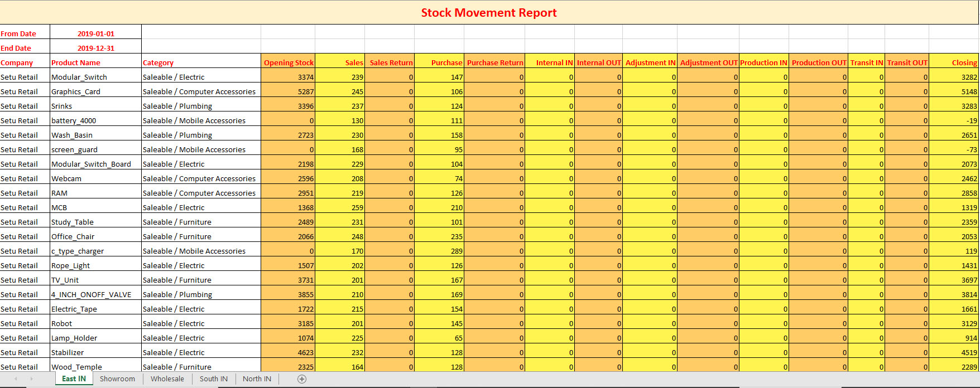Switch to the South IN sheet tab
Viewport: 980px width, 388px height.
point(214,379)
